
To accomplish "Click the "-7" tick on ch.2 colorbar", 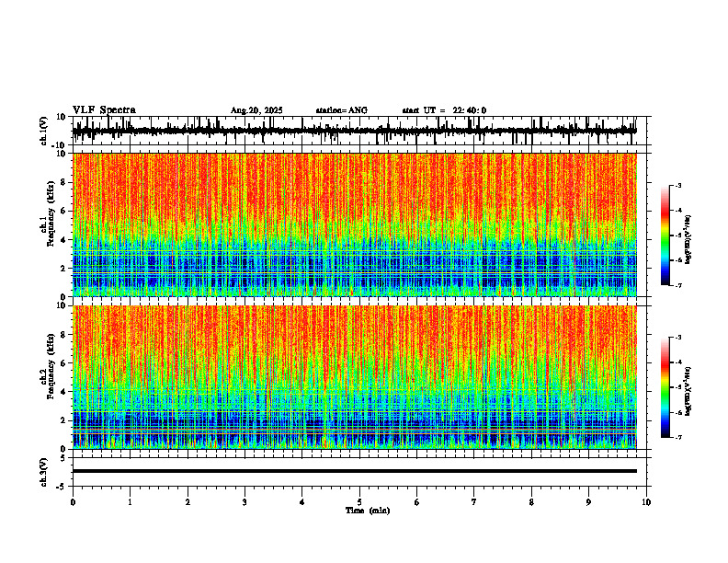I will (678, 437).
